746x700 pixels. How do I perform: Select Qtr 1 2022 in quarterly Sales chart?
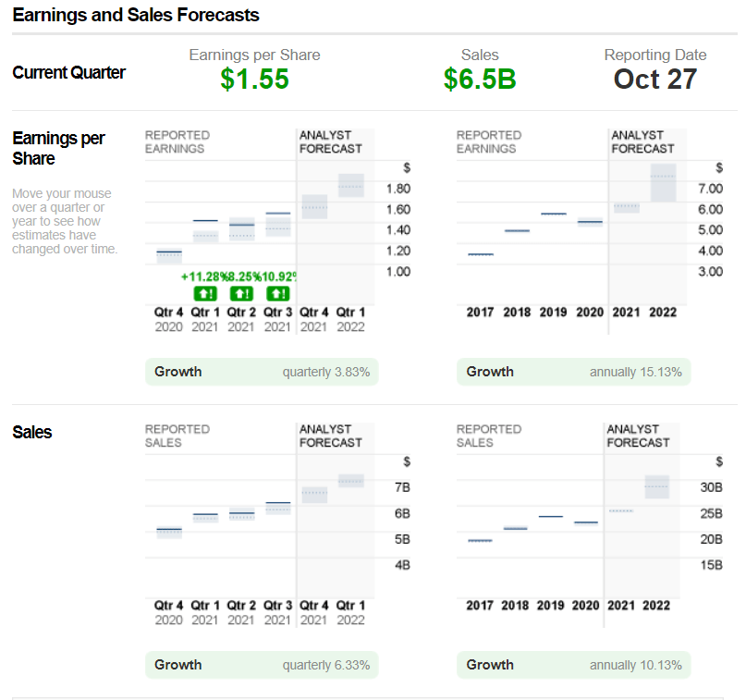(x=350, y=612)
